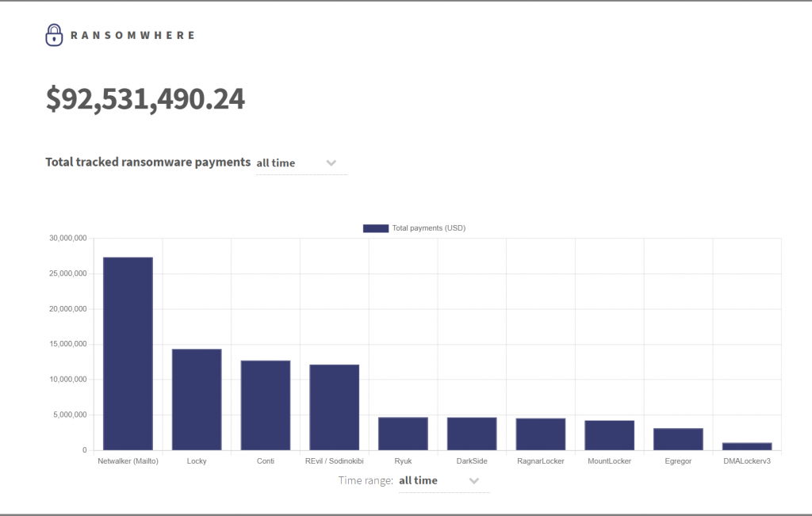Click the chevron arrow next to Time range
Viewport: 812px width, 516px height.
click(474, 481)
